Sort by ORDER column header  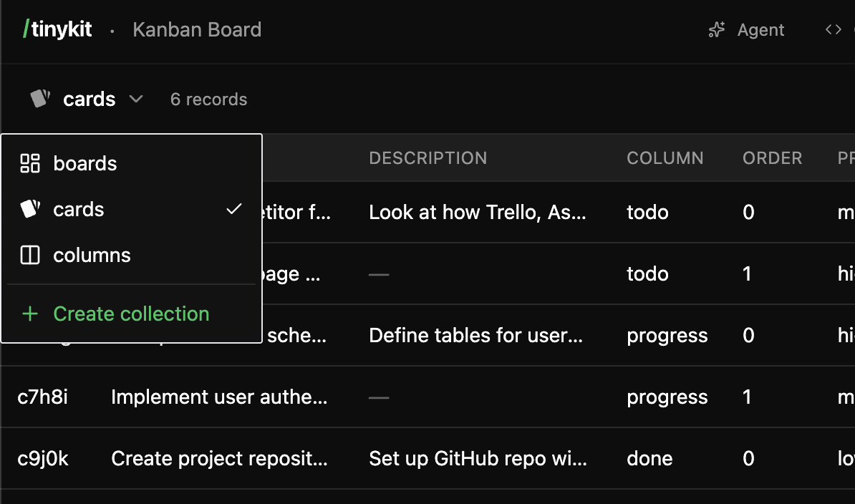tap(772, 158)
